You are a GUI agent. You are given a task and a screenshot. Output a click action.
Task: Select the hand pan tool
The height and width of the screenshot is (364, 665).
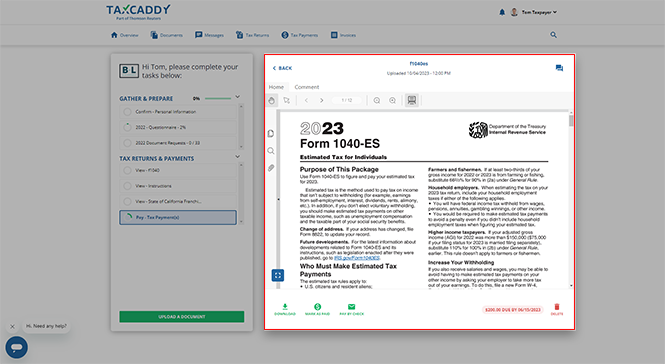click(x=271, y=101)
